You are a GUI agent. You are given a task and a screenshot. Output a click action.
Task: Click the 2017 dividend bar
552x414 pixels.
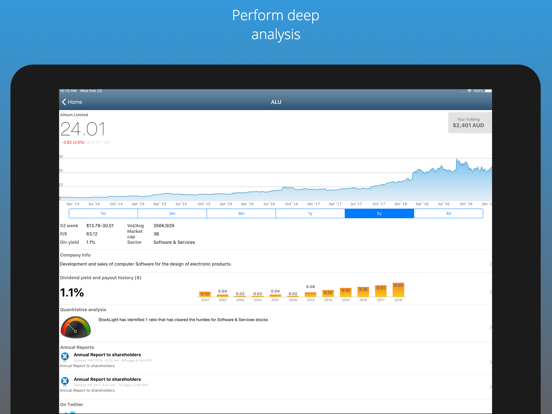pos(381,291)
